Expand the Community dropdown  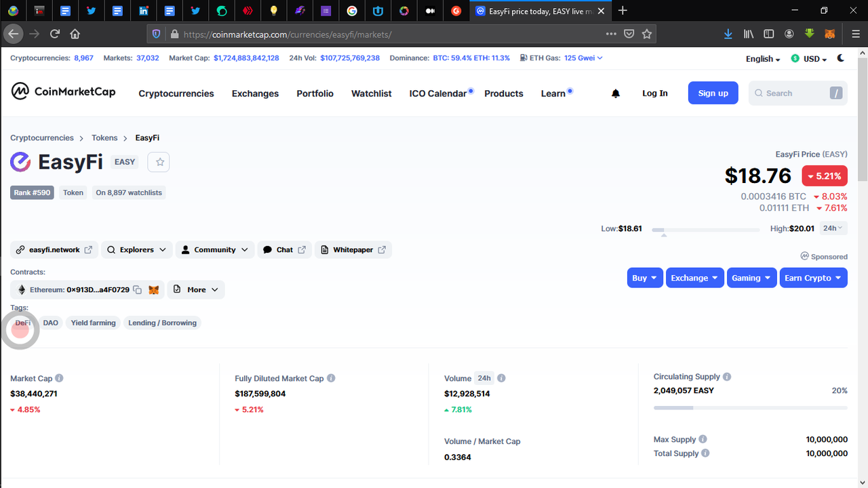click(x=215, y=250)
